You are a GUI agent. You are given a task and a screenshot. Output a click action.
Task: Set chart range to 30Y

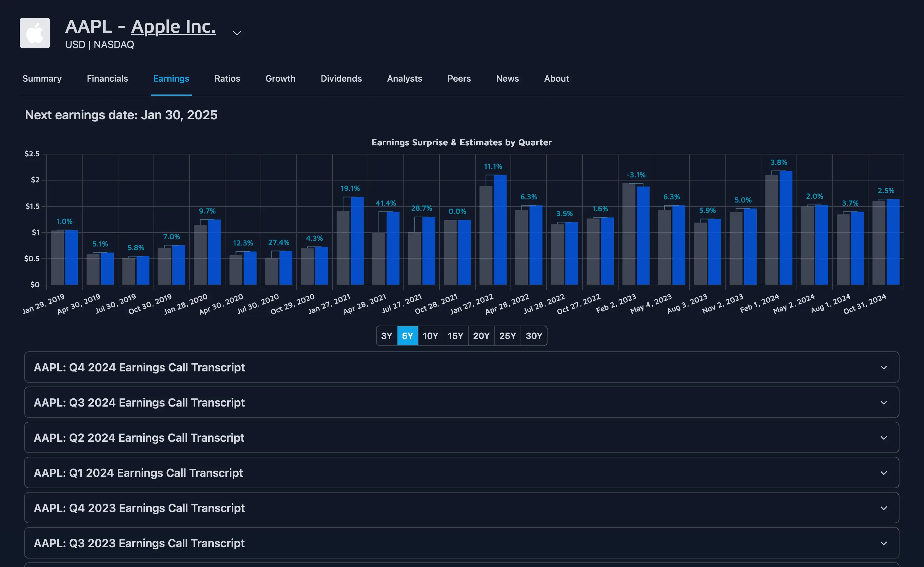(x=534, y=336)
